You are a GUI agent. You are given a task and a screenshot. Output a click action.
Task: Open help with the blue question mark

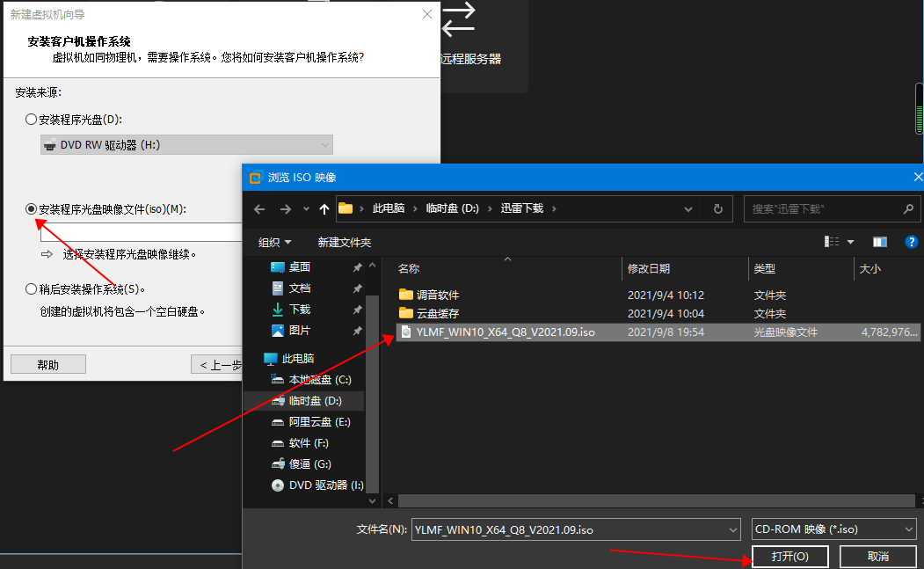click(x=911, y=242)
